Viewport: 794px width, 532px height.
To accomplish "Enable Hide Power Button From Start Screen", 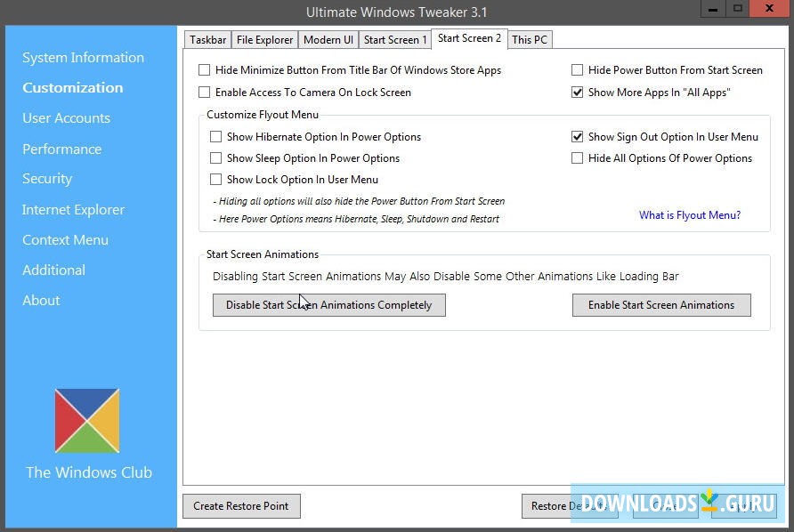I will (x=578, y=69).
